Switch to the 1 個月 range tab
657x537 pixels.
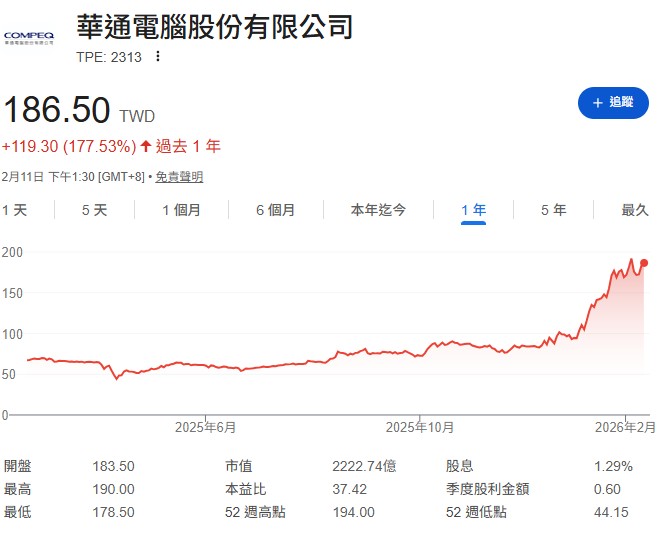point(181,210)
